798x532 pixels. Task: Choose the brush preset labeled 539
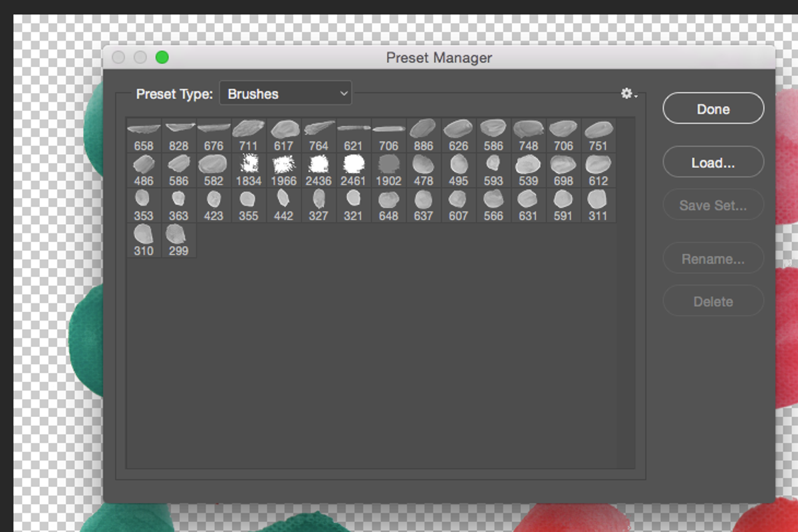coord(529,171)
